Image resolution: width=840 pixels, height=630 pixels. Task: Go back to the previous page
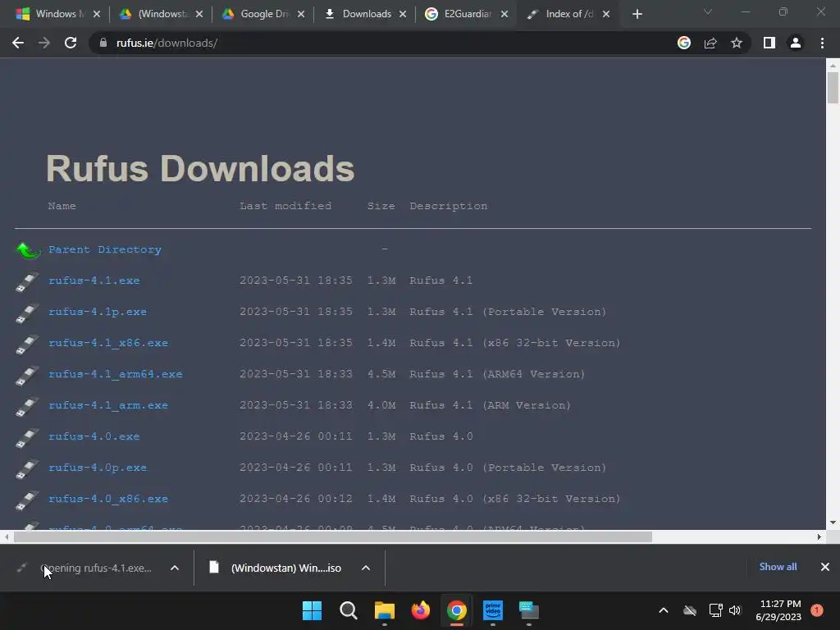click(x=18, y=43)
